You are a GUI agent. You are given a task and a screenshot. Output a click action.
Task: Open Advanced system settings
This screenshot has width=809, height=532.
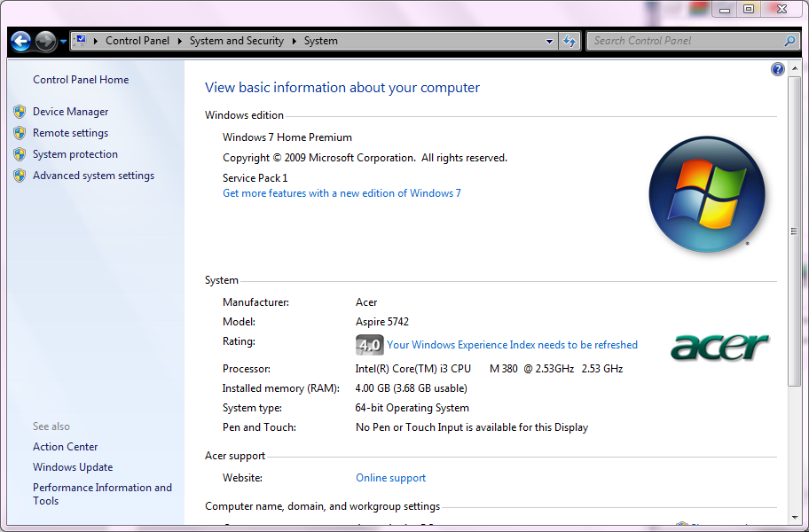pos(93,176)
